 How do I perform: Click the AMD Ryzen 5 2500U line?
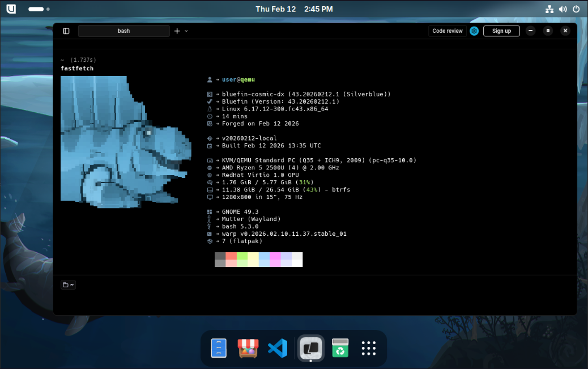tap(280, 167)
